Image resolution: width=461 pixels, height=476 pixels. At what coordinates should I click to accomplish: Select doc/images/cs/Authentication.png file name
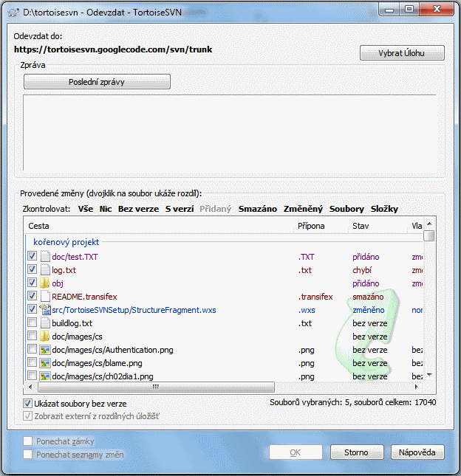(x=112, y=350)
